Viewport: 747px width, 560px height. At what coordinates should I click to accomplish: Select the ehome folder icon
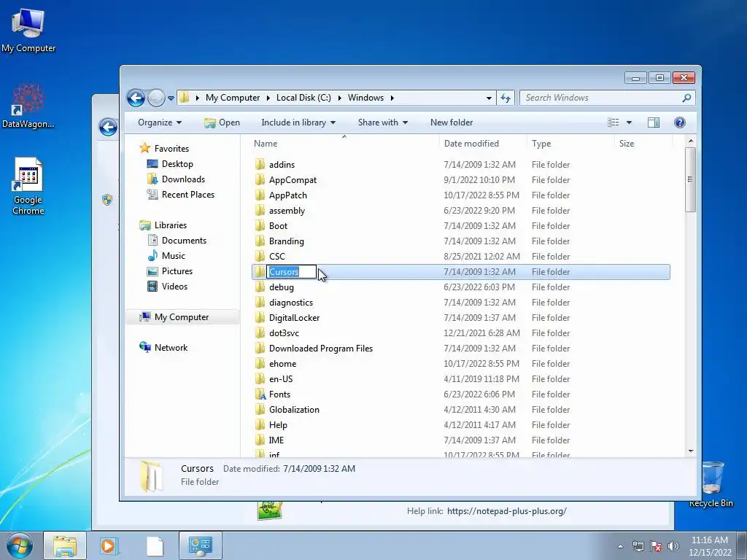[260, 364]
